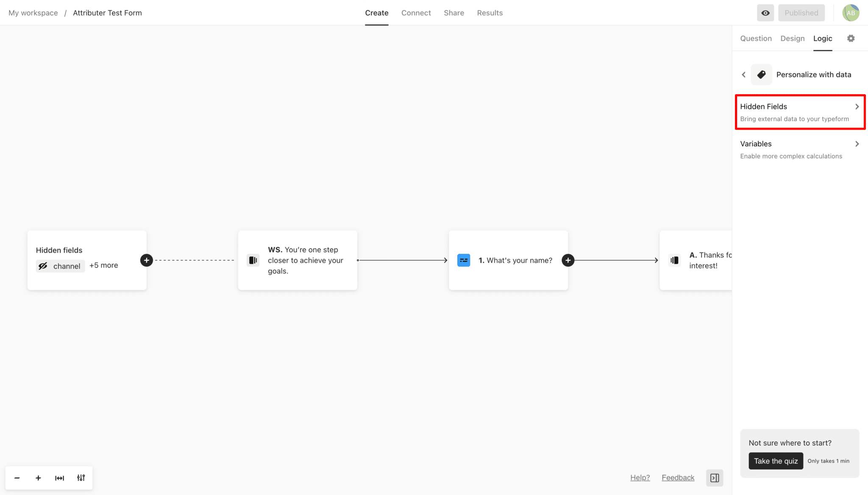The width and height of the screenshot is (868, 495).
Task: Click Variables option label
Action: pos(756,144)
